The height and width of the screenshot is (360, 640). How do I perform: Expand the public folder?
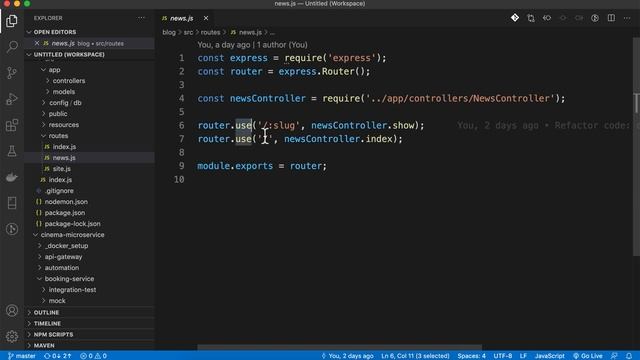[58, 114]
